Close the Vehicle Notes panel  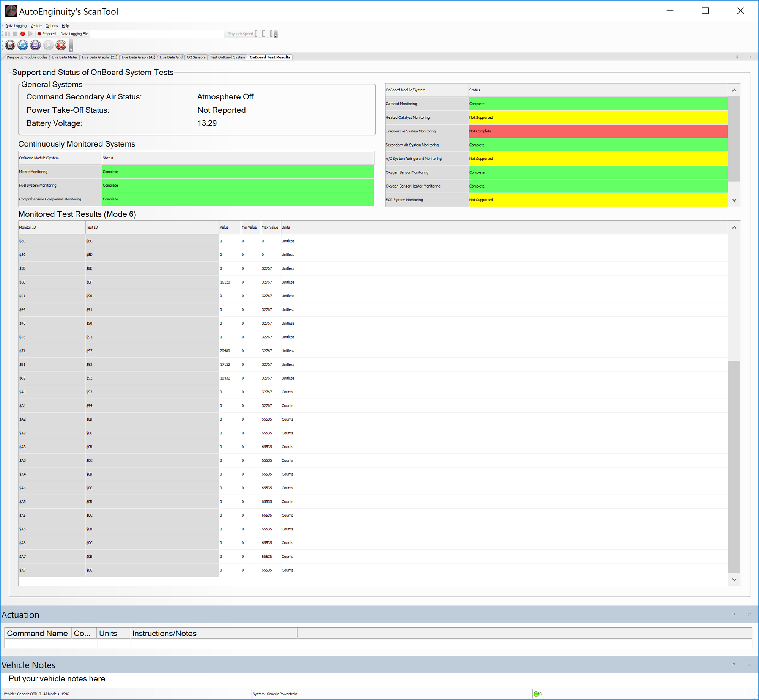click(x=750, y=665)
